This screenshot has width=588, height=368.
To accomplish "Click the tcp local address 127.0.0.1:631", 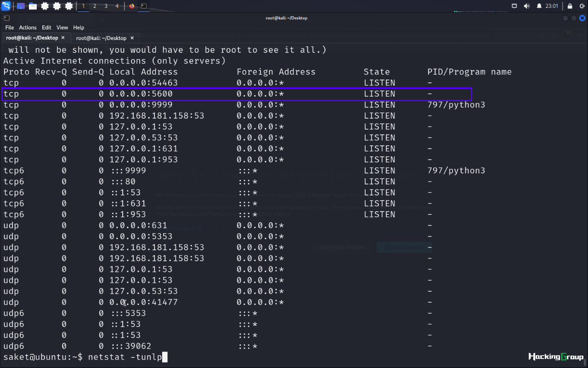I will point(143,149).
